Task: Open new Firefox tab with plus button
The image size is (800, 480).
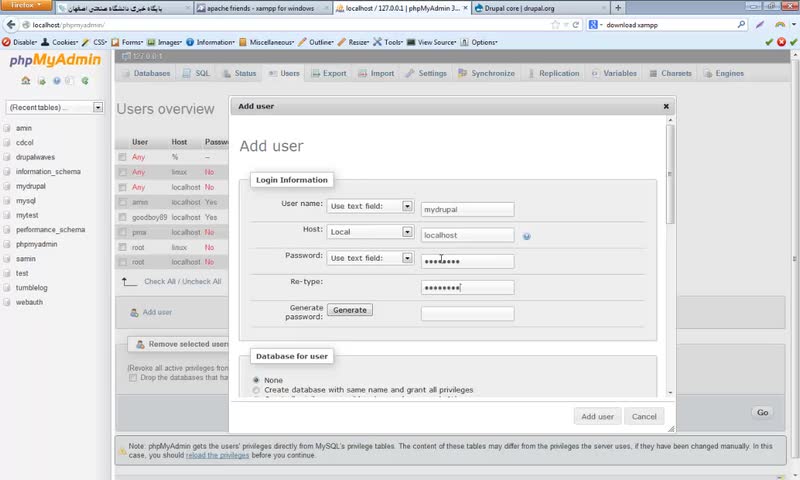Action: pyautogui.click(x=618, y=8)
